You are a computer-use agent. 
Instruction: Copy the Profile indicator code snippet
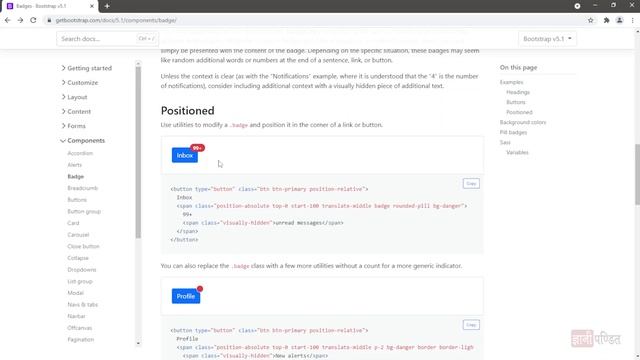click(x=471, y=325)
